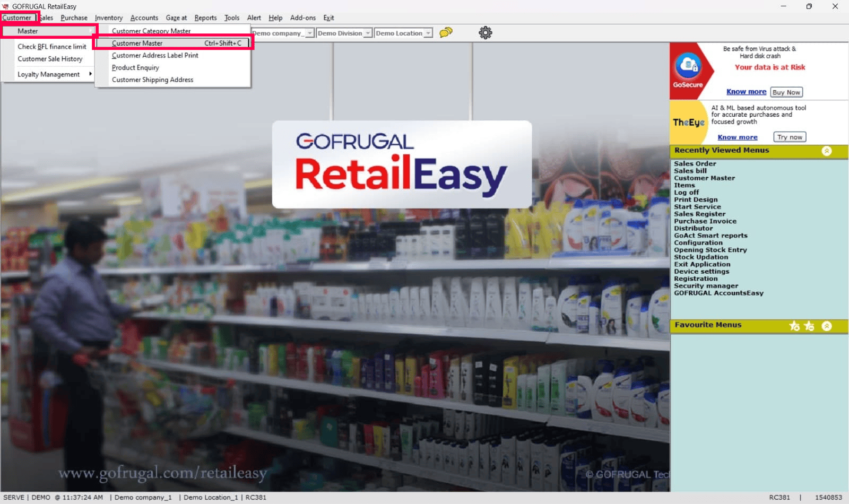Open Device settings from recent list
Viewport: 849px width, 504px height.
701,271
